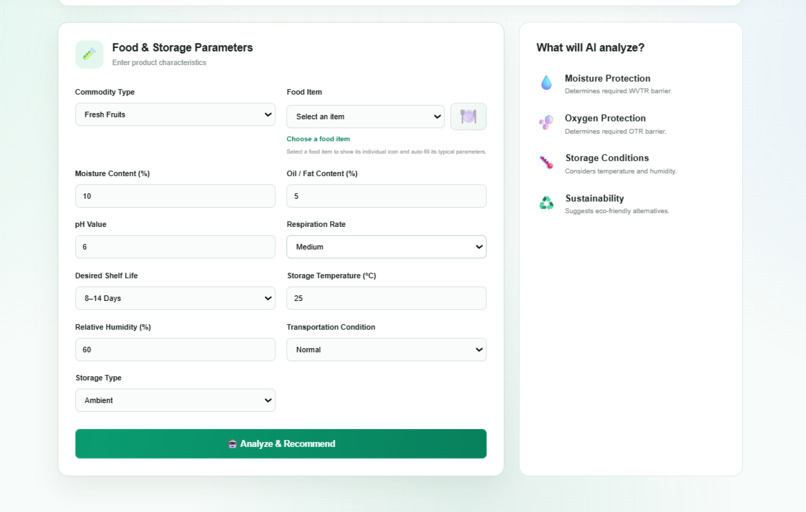Click the test tube icon beside Food & Storage Parameters
The height and width of the screenshot is (512, 806).
[89, 54]
